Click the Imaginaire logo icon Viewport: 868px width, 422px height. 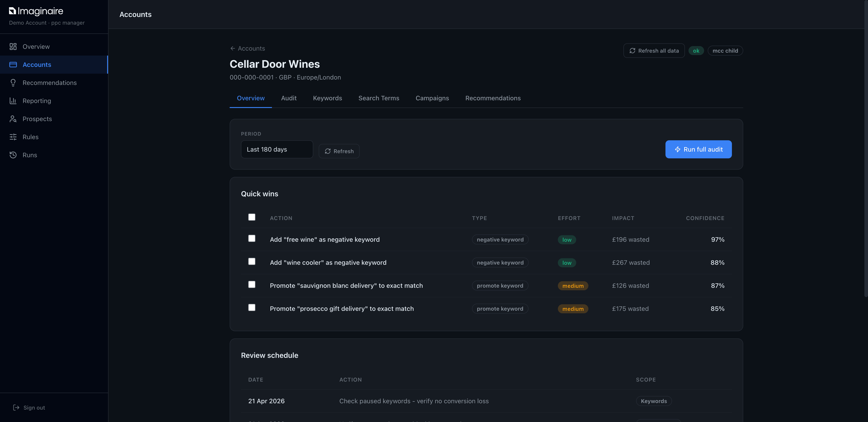pyautogui.click(x=12, y=11)
